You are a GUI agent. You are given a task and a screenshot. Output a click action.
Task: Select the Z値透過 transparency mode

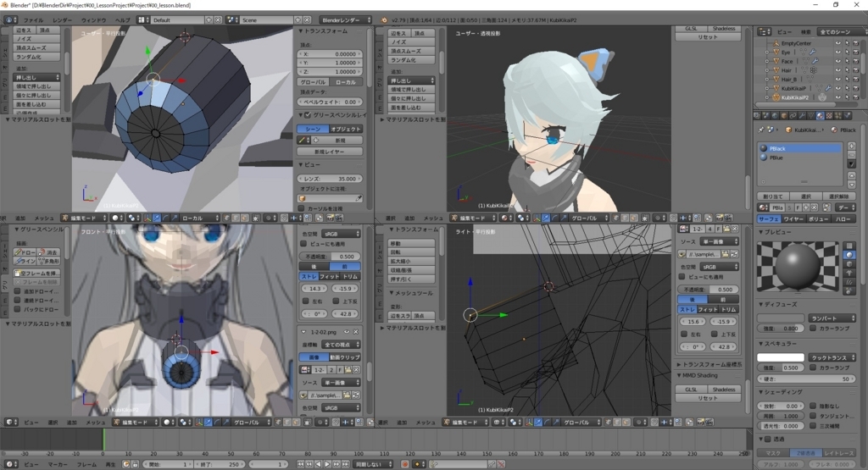pos(806,453)
